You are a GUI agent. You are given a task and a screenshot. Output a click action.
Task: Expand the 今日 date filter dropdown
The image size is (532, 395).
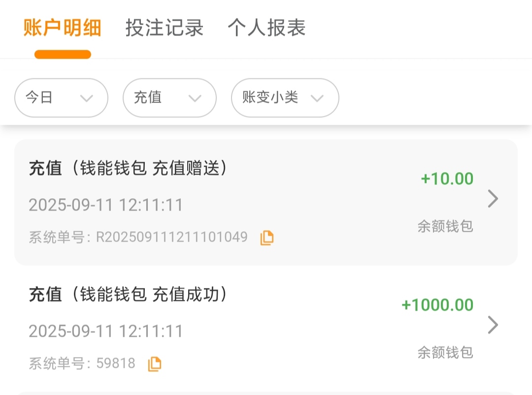click(x=61, y=98)
